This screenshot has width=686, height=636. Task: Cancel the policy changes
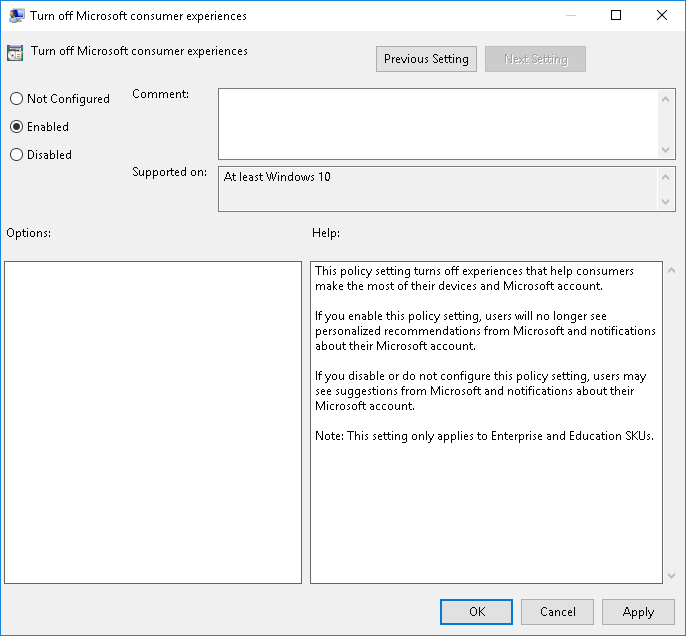tap(557, 612)
